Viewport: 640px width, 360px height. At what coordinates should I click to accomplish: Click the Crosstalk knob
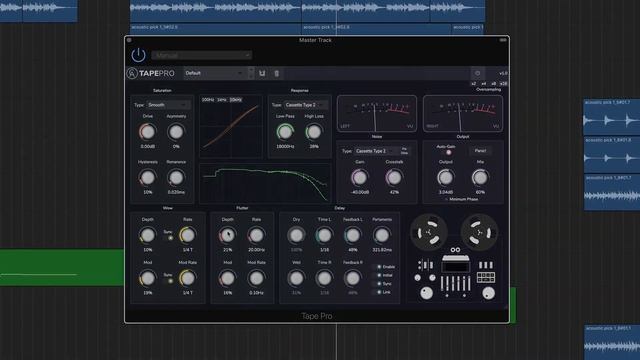[x=394, y=178]
